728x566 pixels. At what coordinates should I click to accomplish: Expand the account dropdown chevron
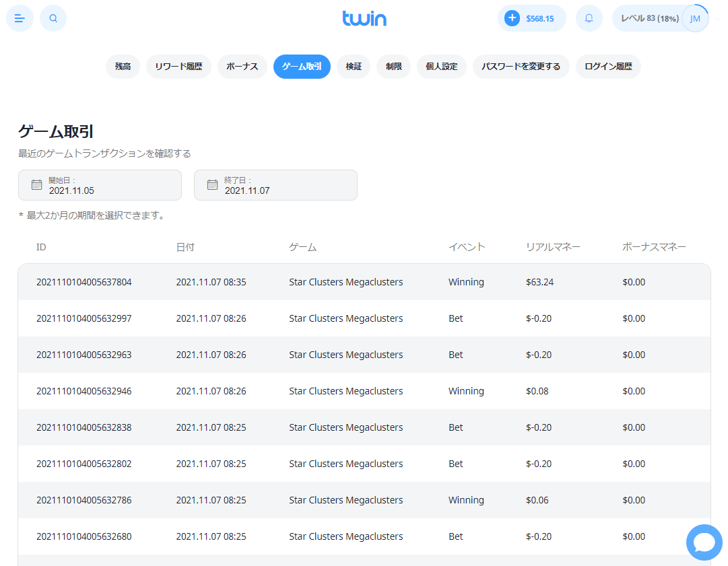(717, 19)
